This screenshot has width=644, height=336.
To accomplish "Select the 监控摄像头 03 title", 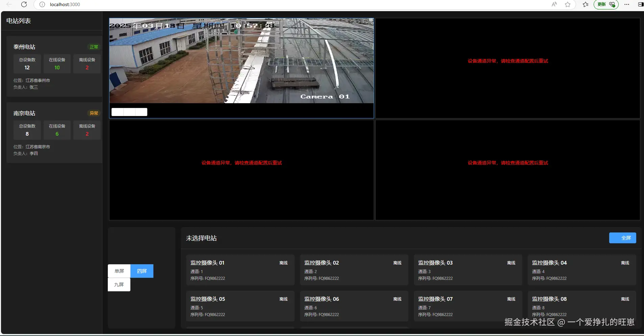I will [x=436, y=263].
